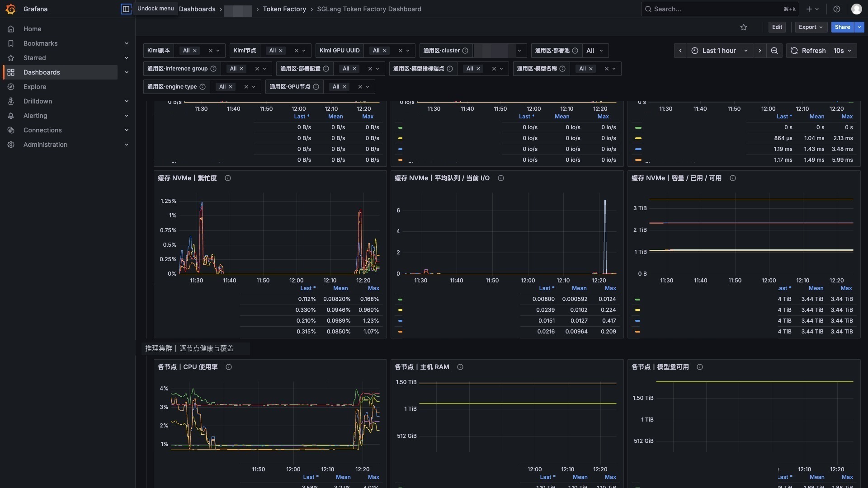Click orange series swatch in 平均队列 legend

point(401,332)
